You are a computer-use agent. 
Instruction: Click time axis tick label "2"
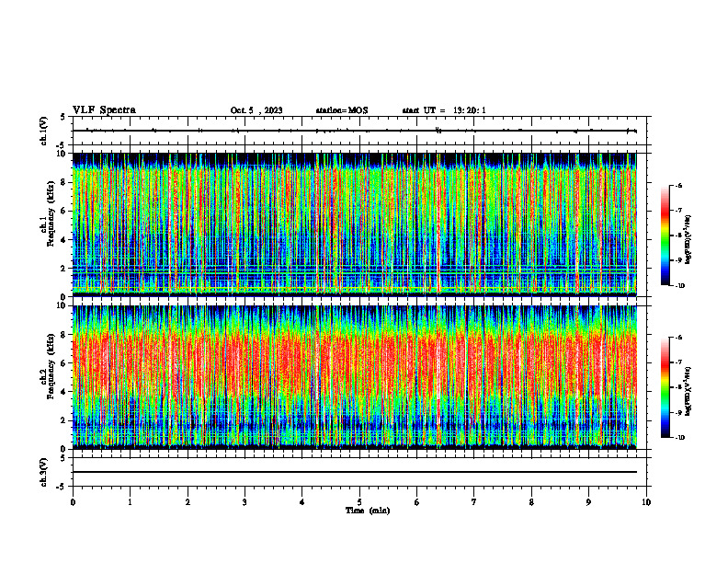[x=188, y=502]
